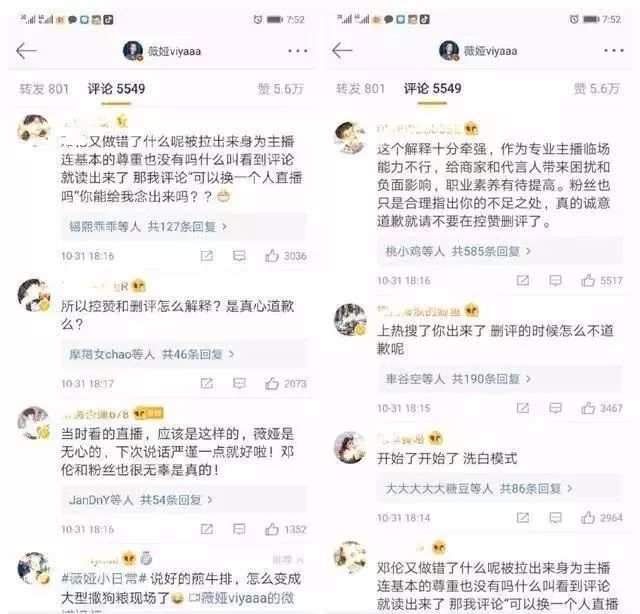Reply to the comment with 3467 likes
The width and height of the screenshot is (640, 614).
tap(555, 408)
